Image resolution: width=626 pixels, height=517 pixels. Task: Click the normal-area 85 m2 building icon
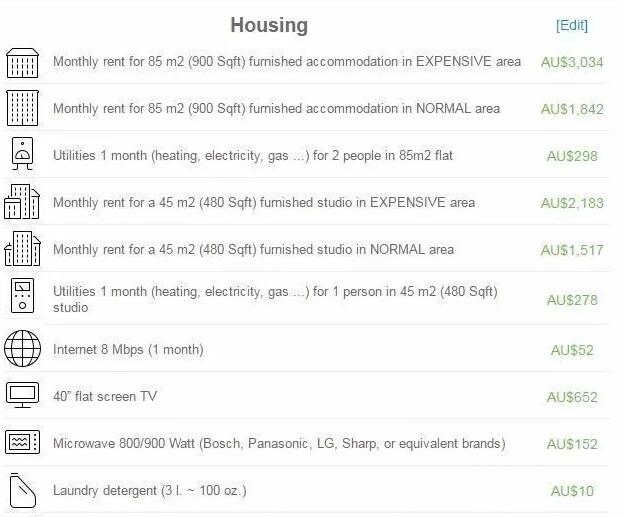click(22, 108)
